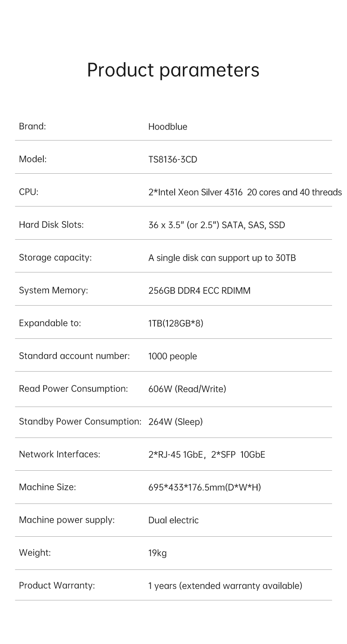Click the 606W (Read/Write) value
The width and height of the screenshot is (347, 644).
187,389
